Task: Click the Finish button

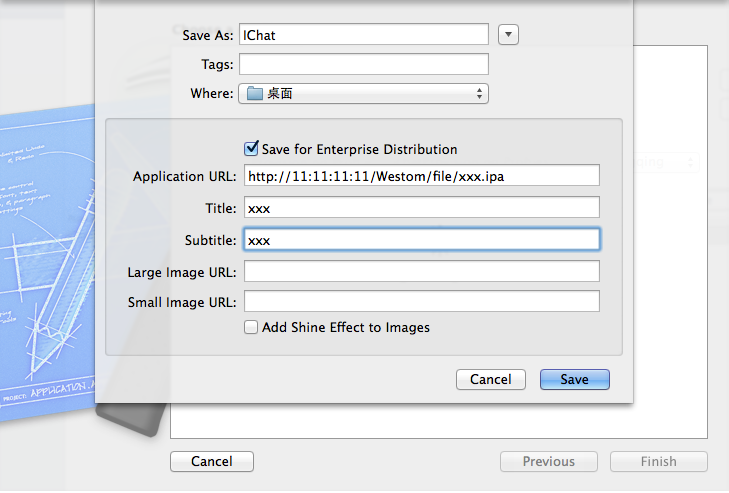Action: pos(658,461)
